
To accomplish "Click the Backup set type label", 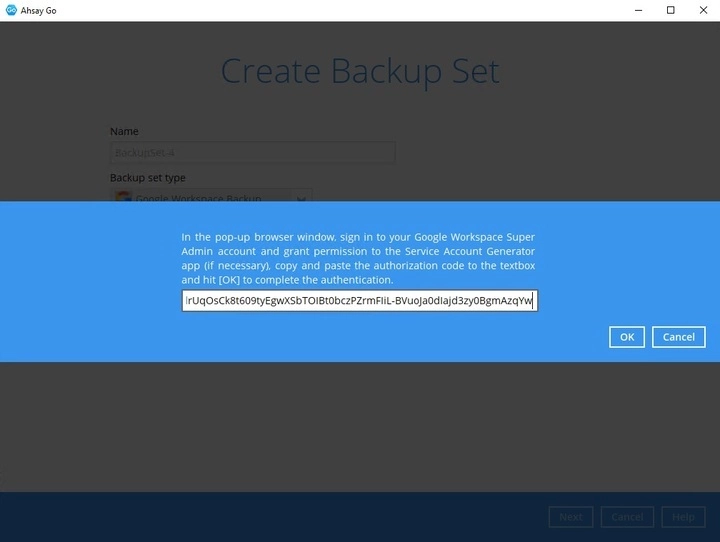I will [x=148, y=178].
